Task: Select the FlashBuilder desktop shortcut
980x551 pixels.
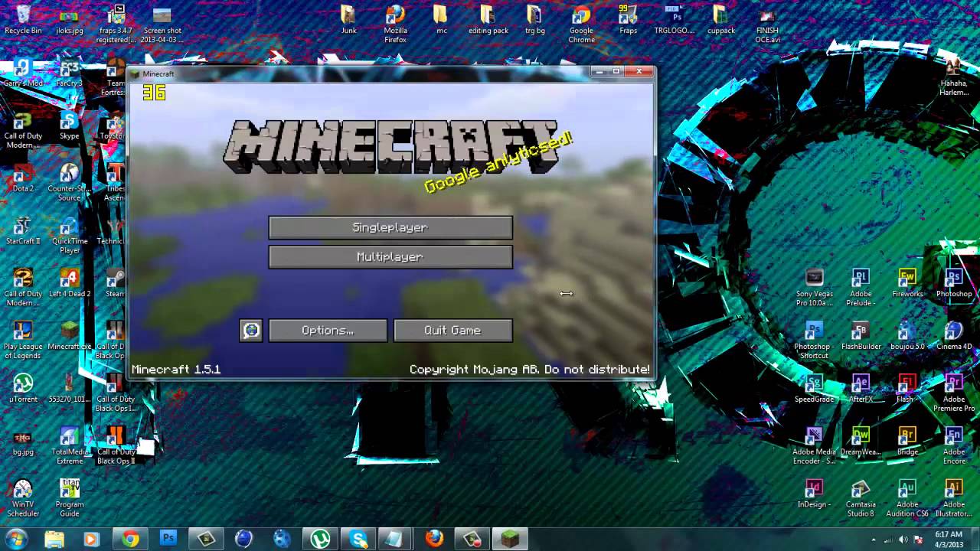Action: (x=861, y=336)
